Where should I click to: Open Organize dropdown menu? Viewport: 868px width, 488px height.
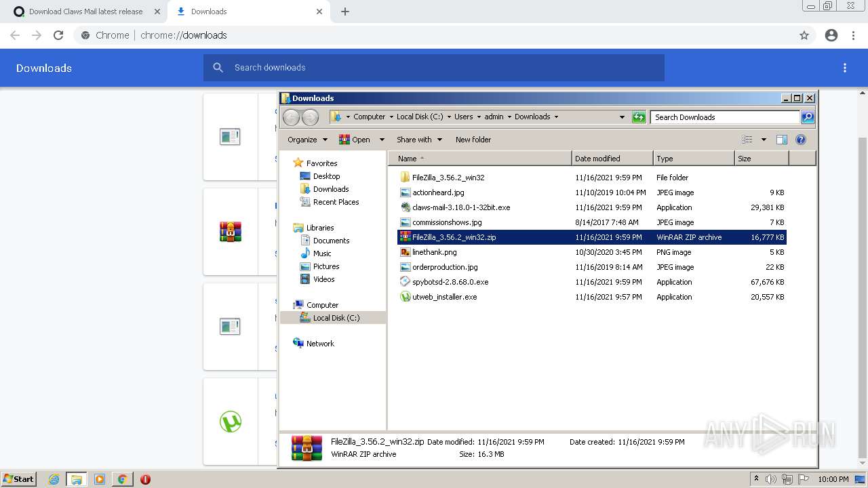click(307, 140)
